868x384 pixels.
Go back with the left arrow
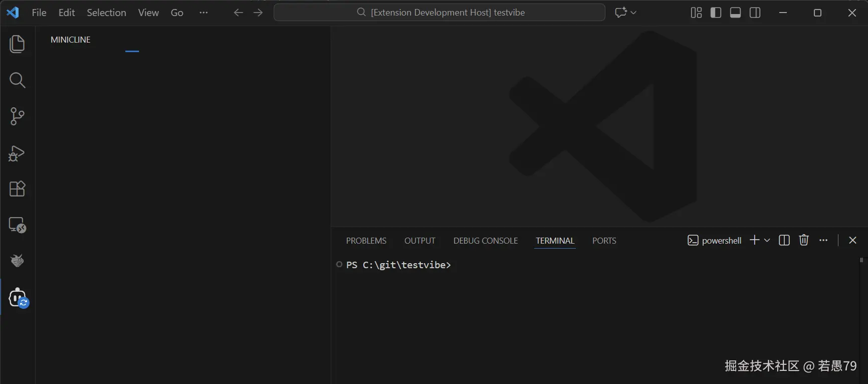pos(239,13)
